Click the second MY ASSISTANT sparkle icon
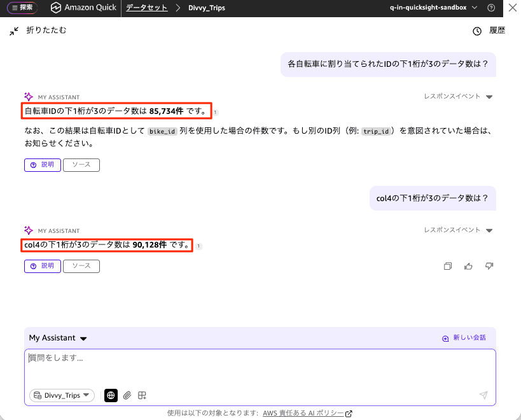The image size is (521, 420). (29, 230)
